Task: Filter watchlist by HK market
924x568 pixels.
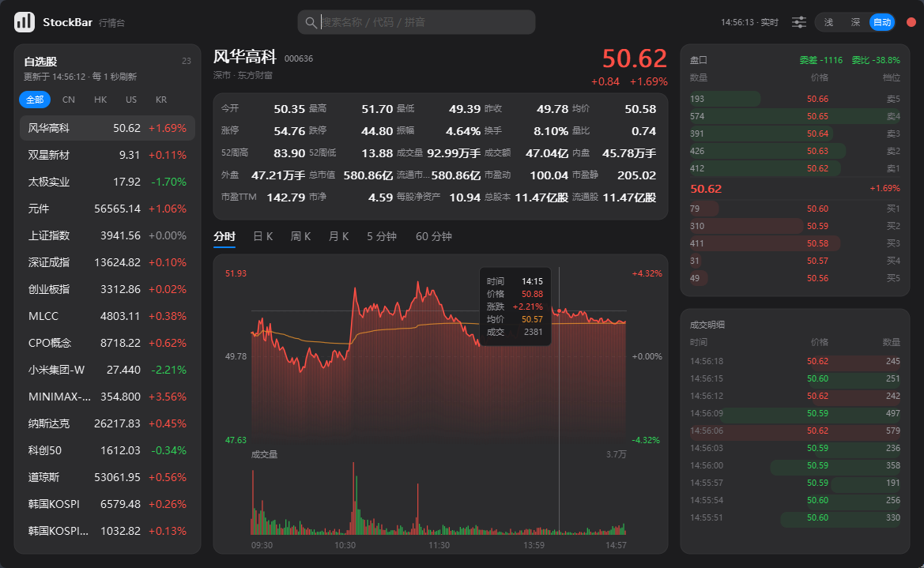Action: point(100,100)
